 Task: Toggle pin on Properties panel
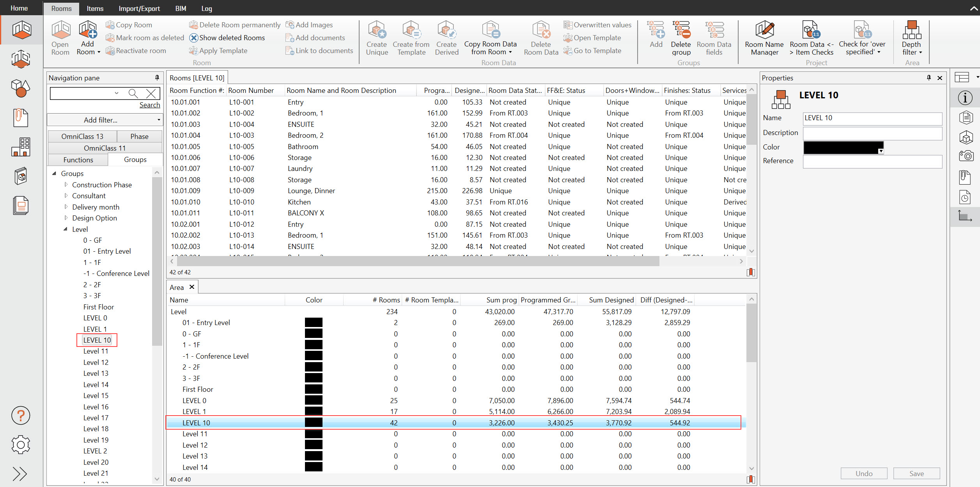coord(929,78)
